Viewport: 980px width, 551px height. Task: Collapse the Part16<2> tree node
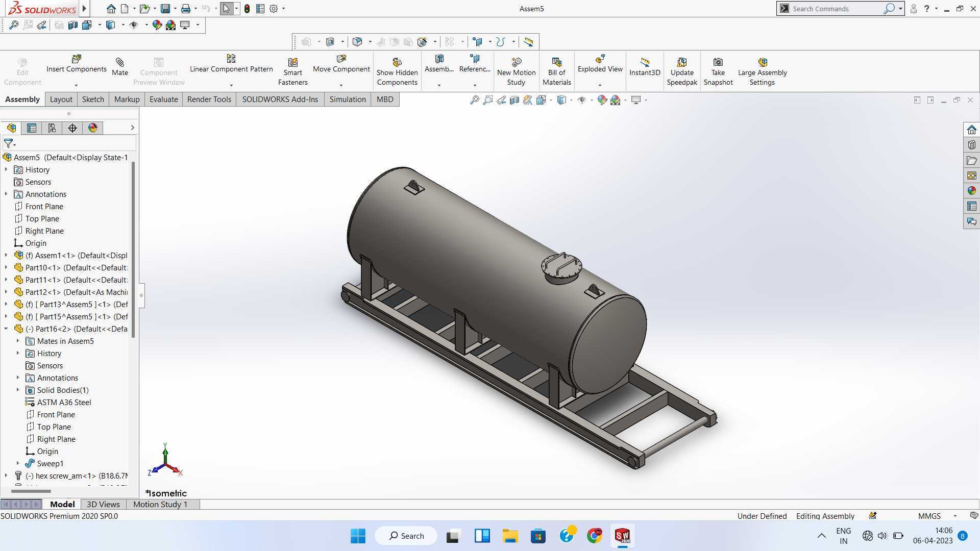click(x=6, y=329)
